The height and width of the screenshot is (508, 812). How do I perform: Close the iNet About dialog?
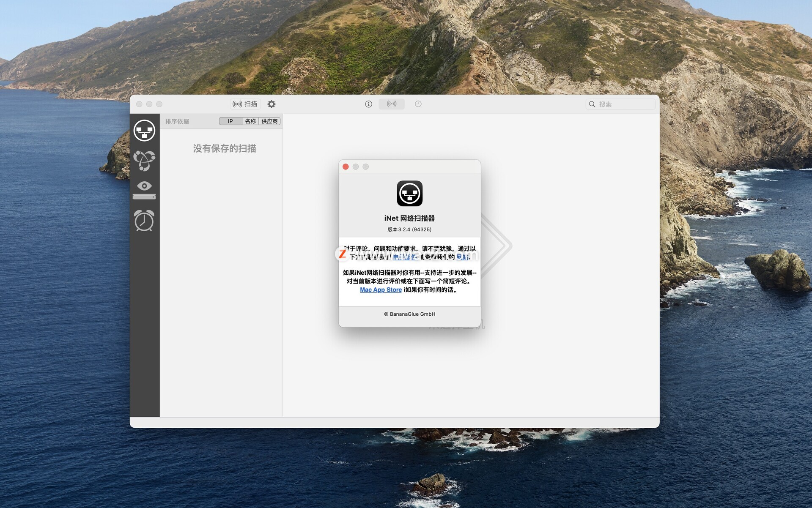click(346, 167)
